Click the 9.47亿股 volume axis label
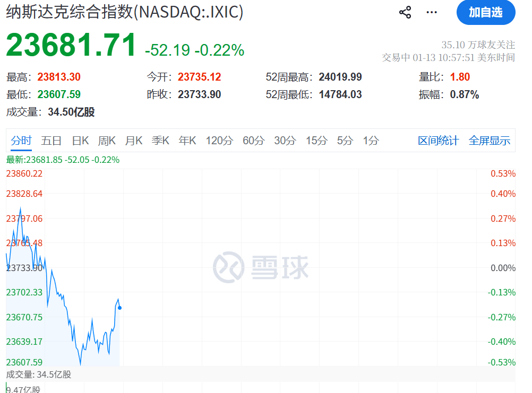This screenshot has height=393, width=532. coord(23,389)
